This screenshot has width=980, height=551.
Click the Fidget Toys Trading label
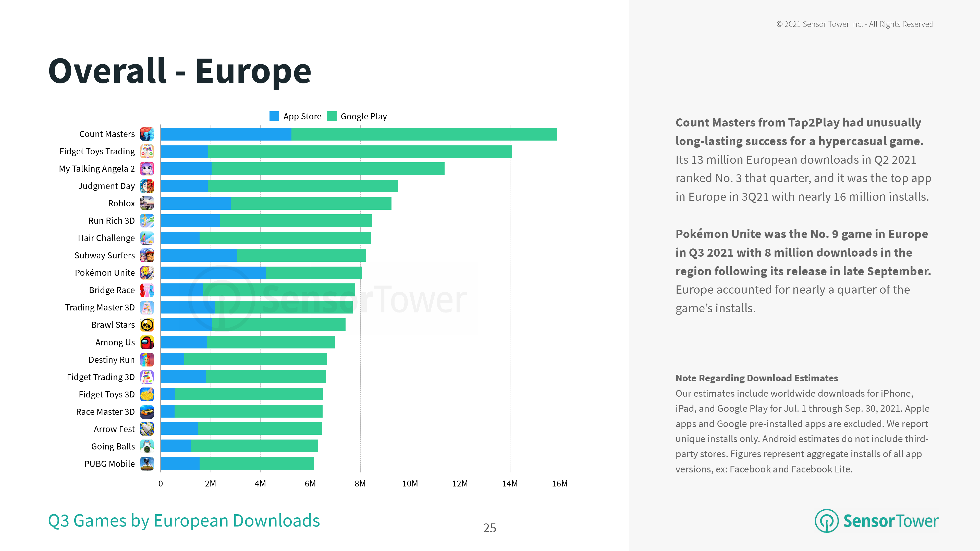point(97,151)
